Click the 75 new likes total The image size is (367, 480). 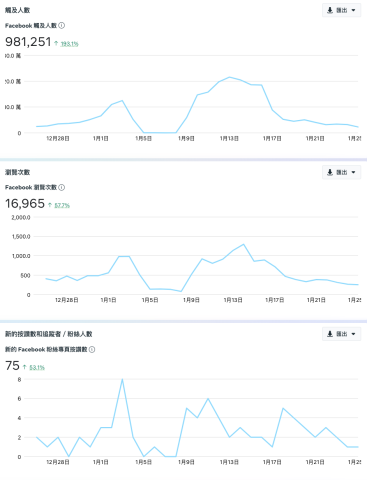[12, 366]
